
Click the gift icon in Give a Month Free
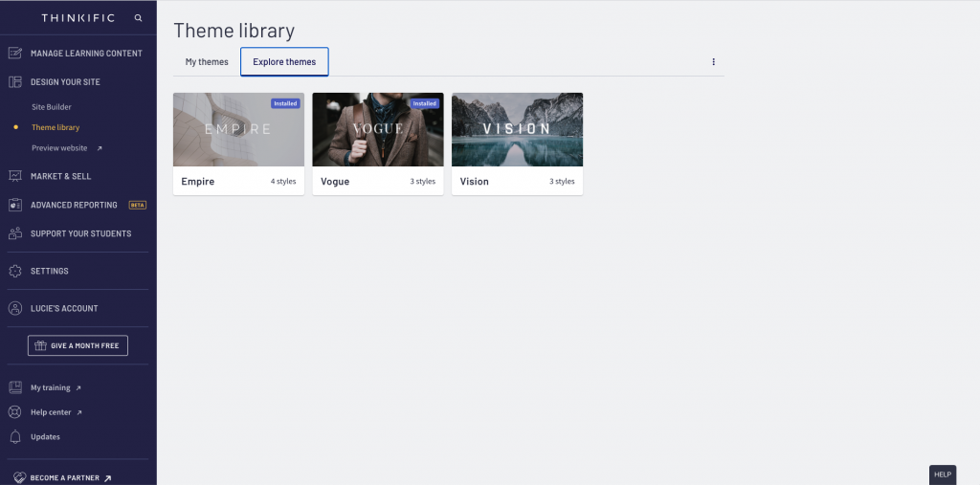click(x=40, y=345)
